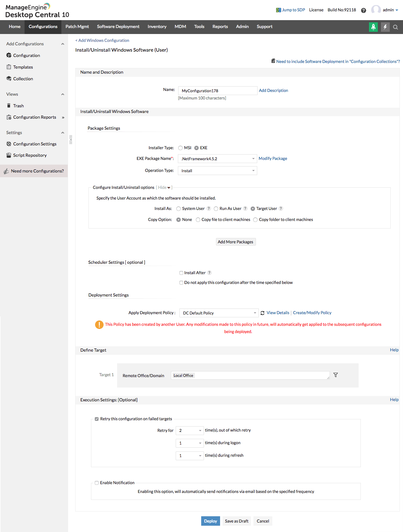The height and width of the screenshot is (532, 403).
Task: Click the help icon beside Install After
Action: (x=209, y=273)
